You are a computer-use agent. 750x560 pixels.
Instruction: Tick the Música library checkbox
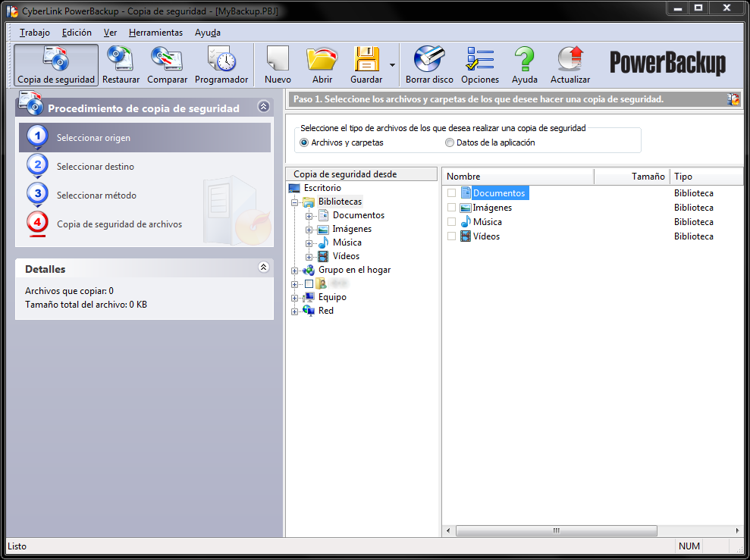coord(452,222)
